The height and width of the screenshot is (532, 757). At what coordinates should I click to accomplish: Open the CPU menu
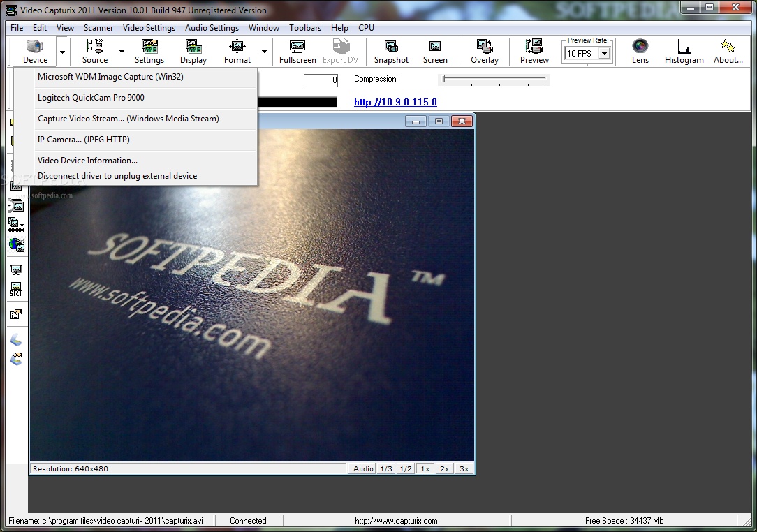coord(366,27)
